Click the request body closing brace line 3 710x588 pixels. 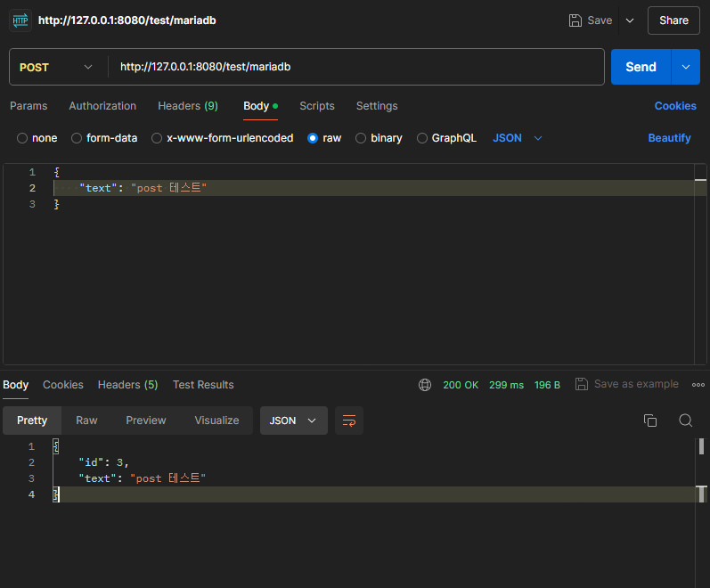[x=57, y=204]
